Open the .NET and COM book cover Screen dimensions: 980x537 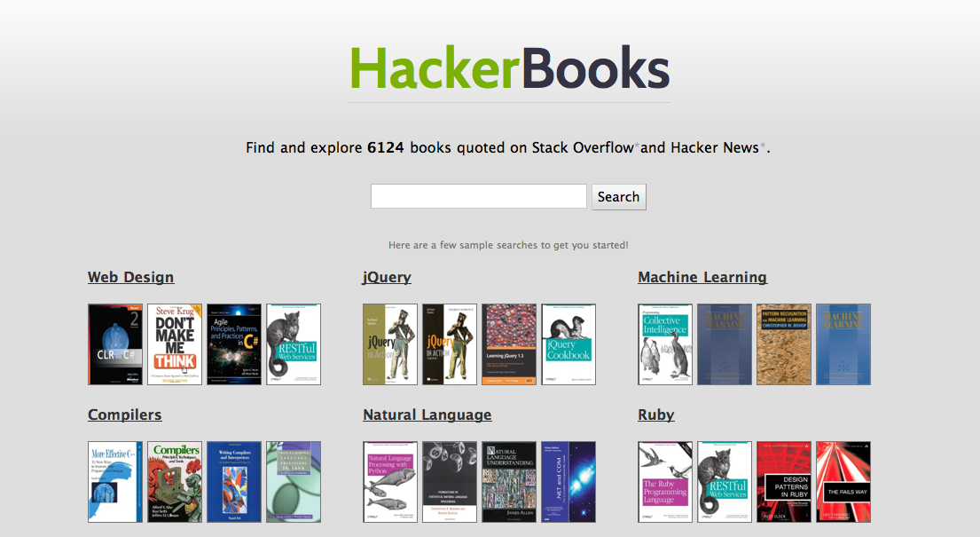point(568,482)
